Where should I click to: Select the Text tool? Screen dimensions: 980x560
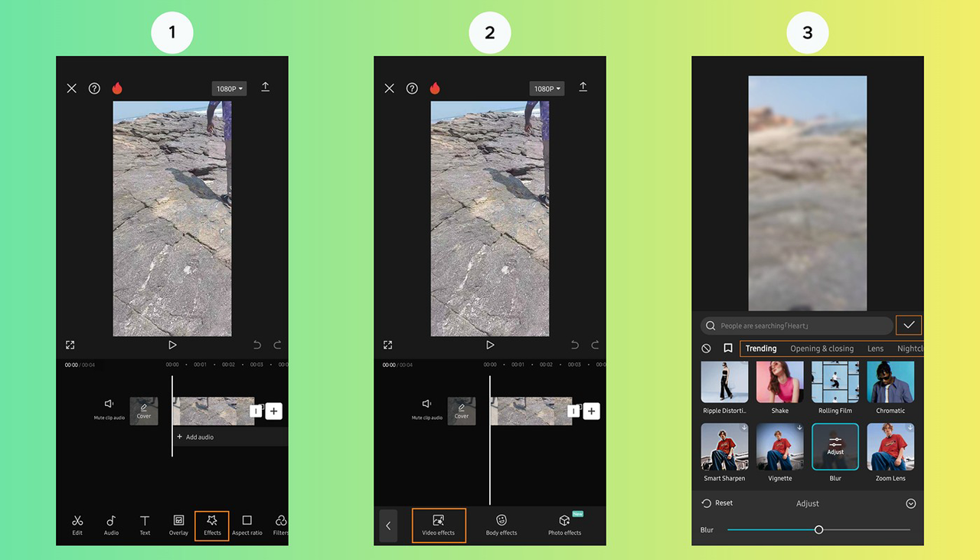click(x=145, y=526)
